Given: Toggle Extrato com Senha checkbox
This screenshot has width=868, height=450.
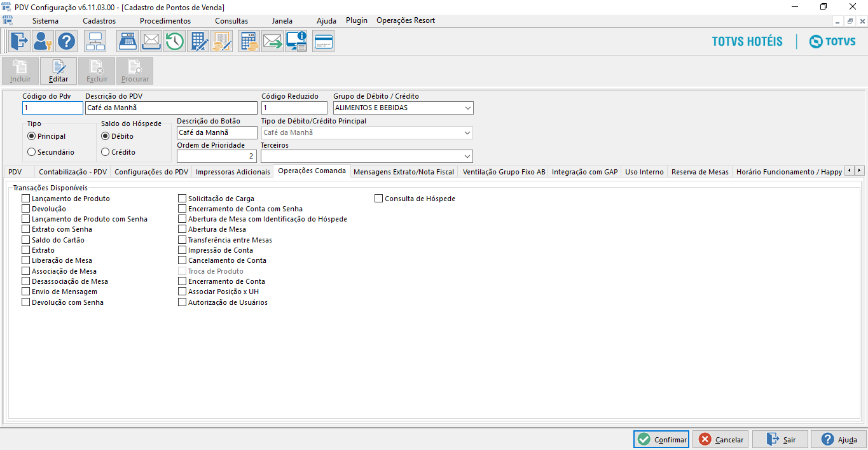Looking at the screenshot, I should [x=26, y=229].
